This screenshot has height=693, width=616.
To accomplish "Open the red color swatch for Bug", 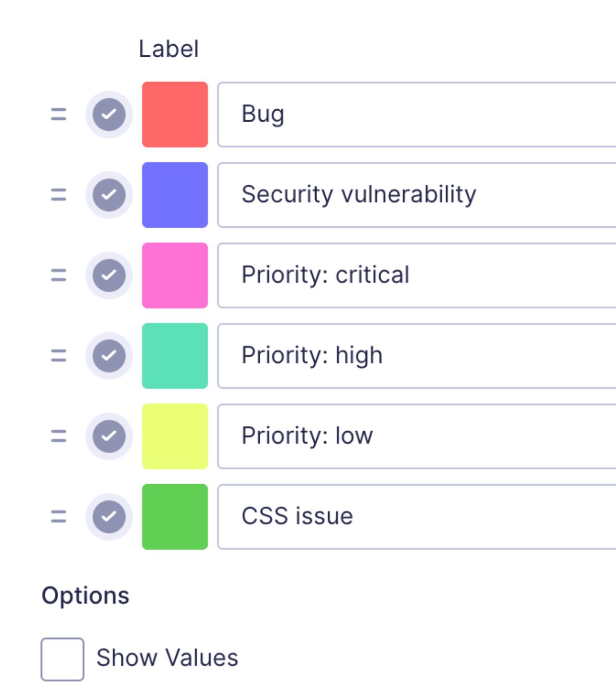I will click(175, 114).
